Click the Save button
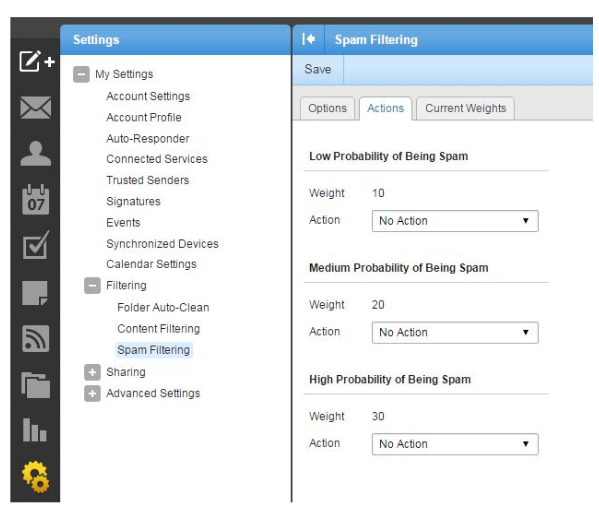 click(x=318, y=70)
